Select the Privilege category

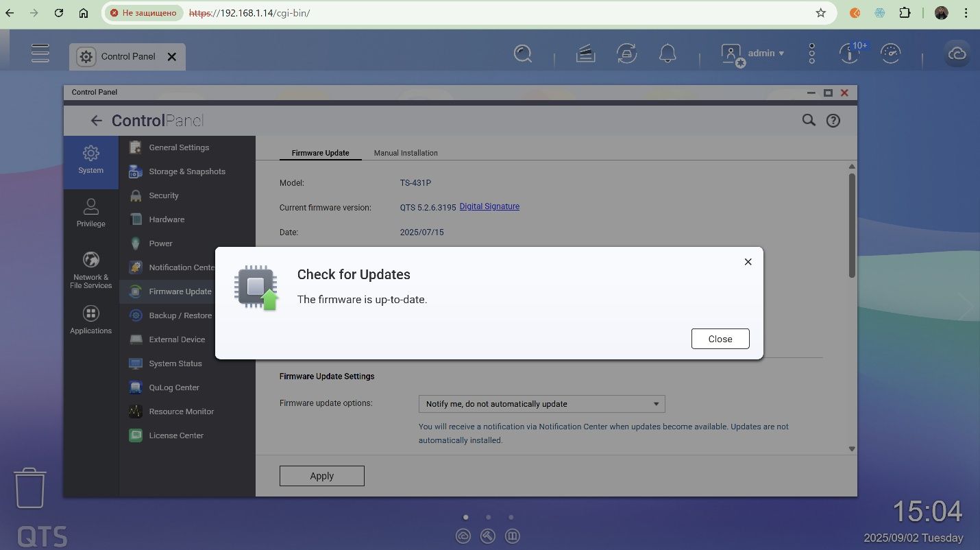click(x=90, y=213)
